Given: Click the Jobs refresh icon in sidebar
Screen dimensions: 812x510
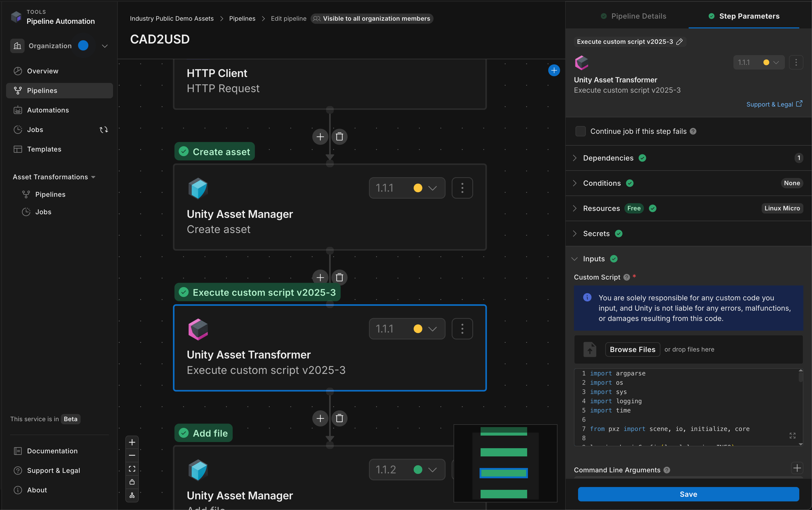Looking at the screenshot, I should [x=104, y=130].
